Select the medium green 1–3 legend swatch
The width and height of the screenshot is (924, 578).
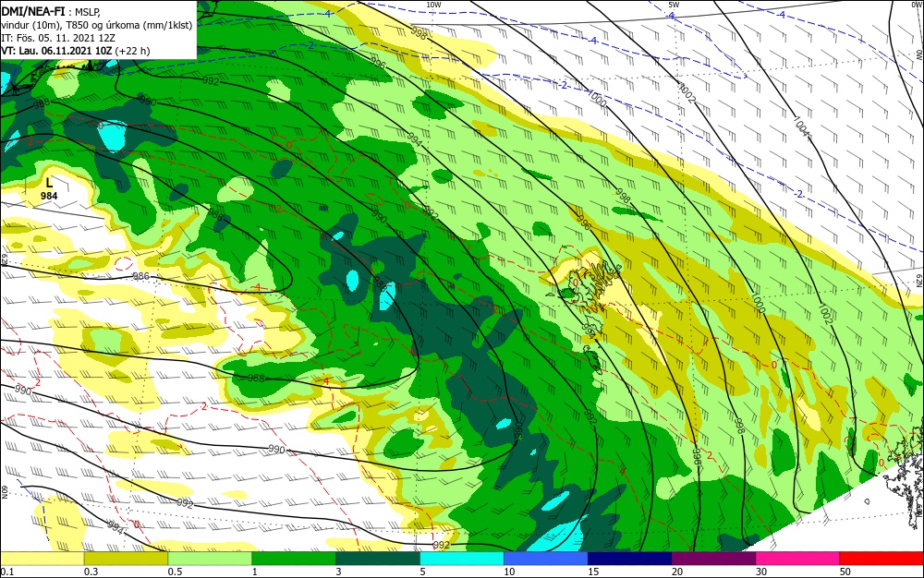click(294, 559)
